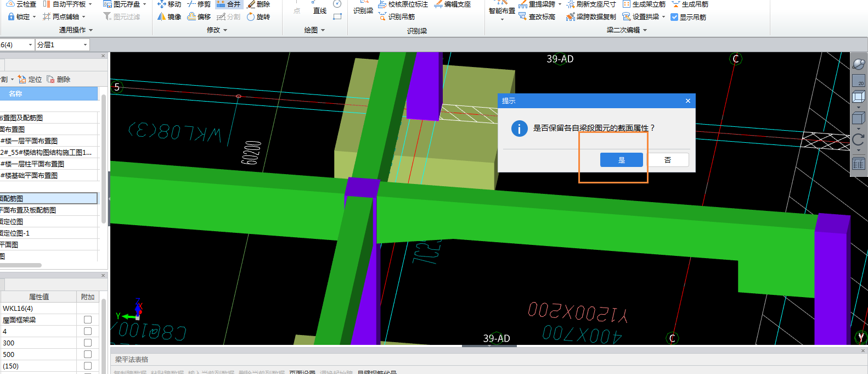The image size is (868, 374).
Task: Click 刷新支座尺寸 refresh support size
Action: tap(591, 4)
